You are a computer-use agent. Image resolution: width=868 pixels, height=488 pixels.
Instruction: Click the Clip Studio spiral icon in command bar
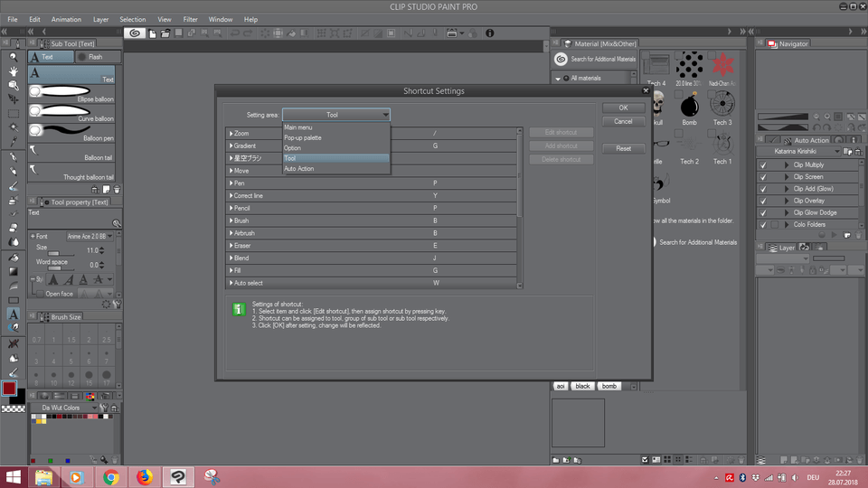tap(135, 33)
